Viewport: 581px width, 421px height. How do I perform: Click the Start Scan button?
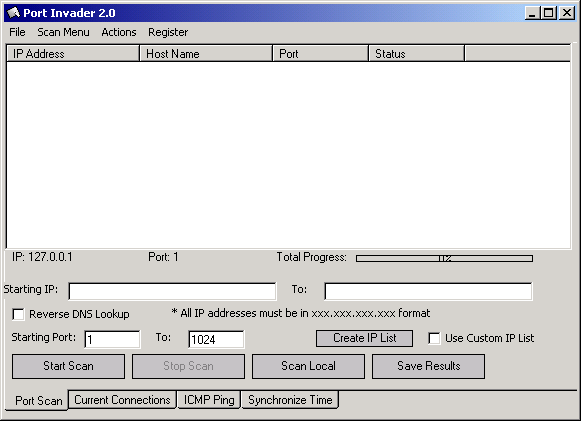point(69,367)
